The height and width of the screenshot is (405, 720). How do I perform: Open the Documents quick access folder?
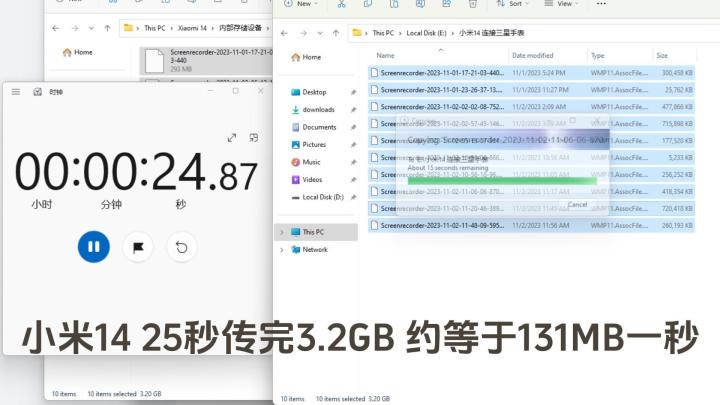tap(314, 127)
